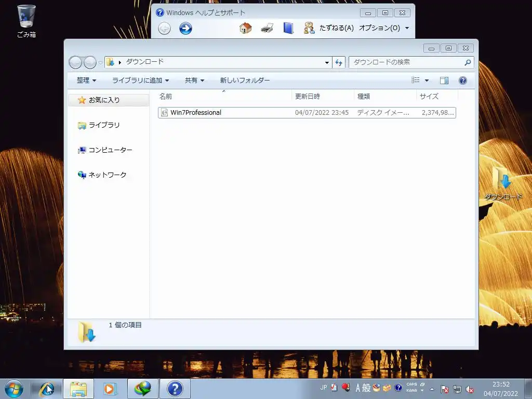Open the 共有 menu
532x399 pixels.
point(194,81)
